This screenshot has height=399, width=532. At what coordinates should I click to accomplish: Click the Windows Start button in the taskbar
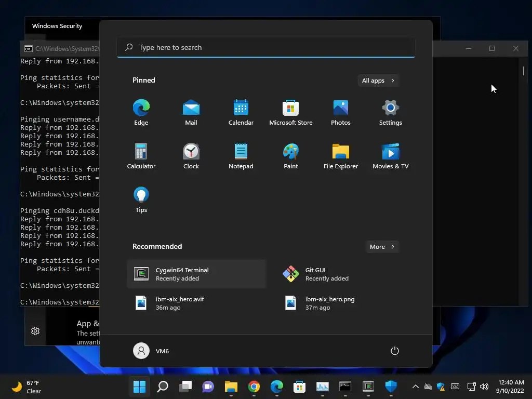coord(139,387)
